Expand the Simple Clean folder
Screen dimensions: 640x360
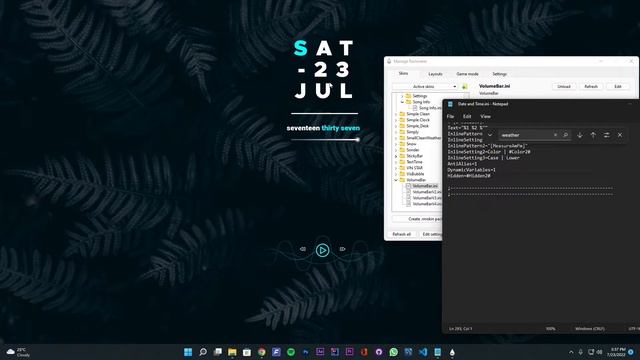click(x=396, y=114)
